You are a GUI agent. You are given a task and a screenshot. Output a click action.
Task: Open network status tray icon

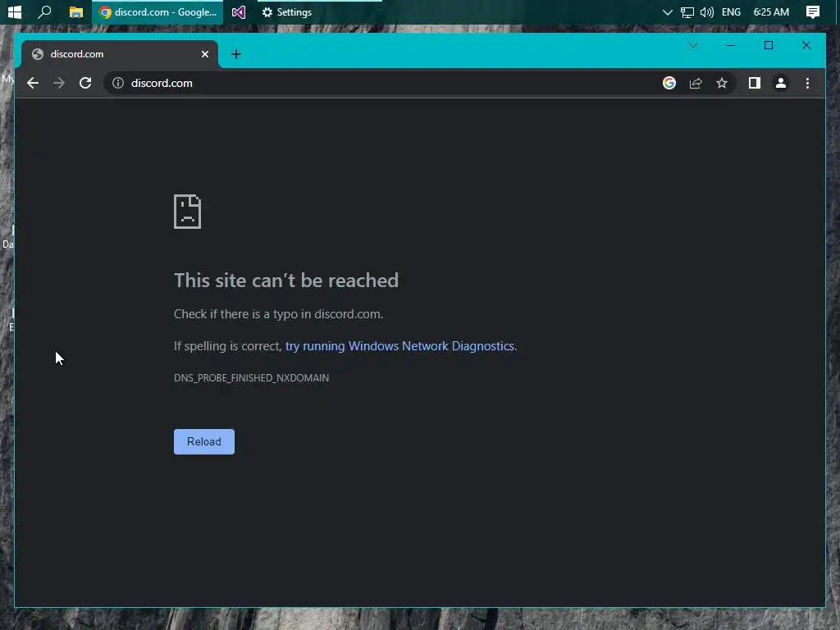point(687,11)
